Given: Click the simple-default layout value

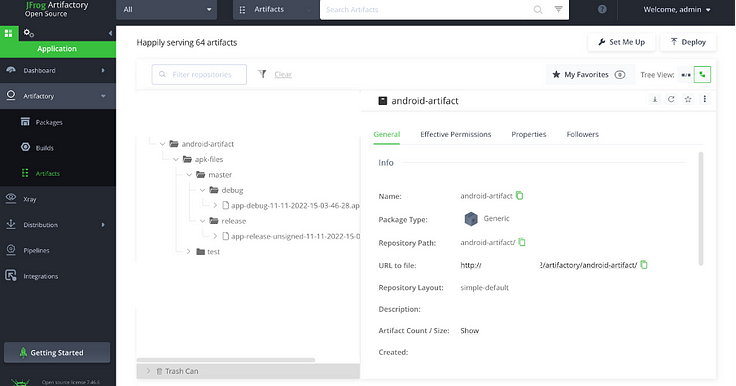Looking at the screenshot, I should tap(484, 287).
